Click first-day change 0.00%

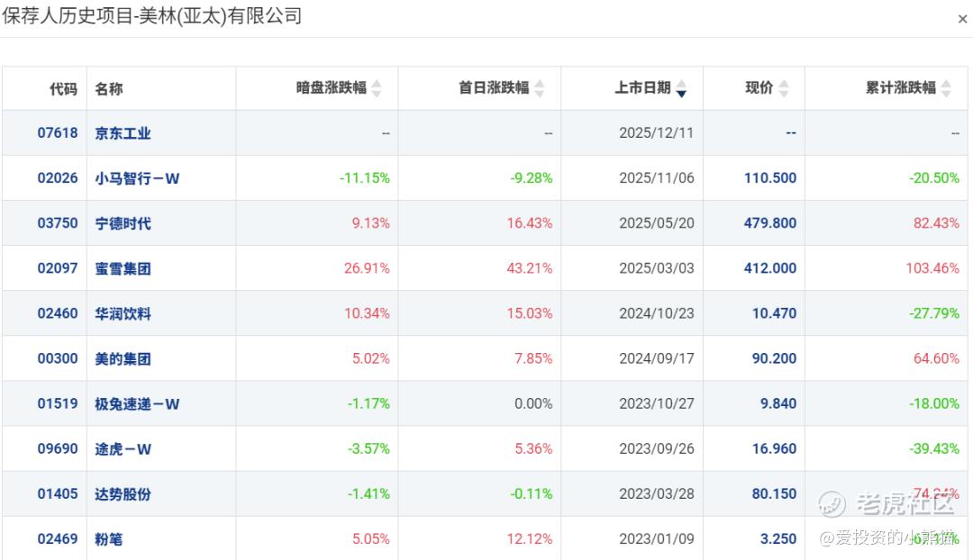pos(533,403)
